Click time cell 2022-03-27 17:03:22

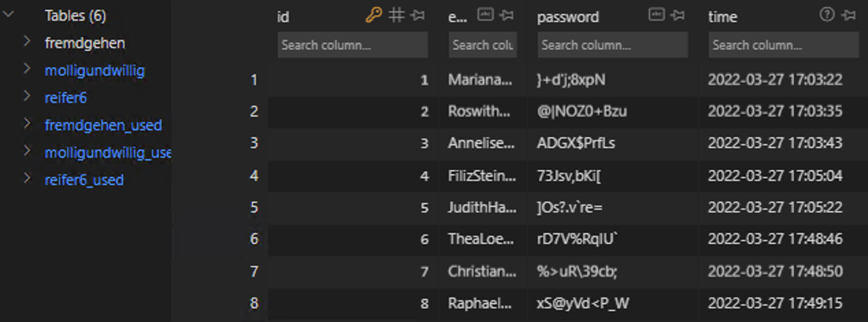[x=783, y=80]
